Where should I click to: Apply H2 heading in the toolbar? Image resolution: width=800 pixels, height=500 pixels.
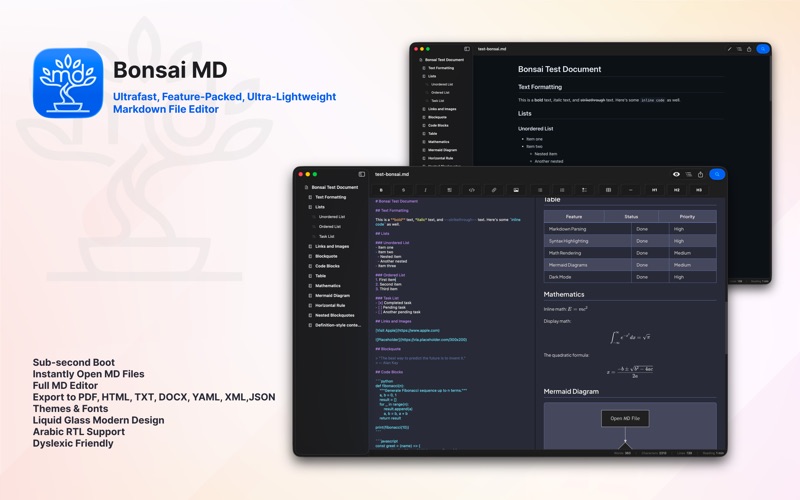tap(677, 190)
